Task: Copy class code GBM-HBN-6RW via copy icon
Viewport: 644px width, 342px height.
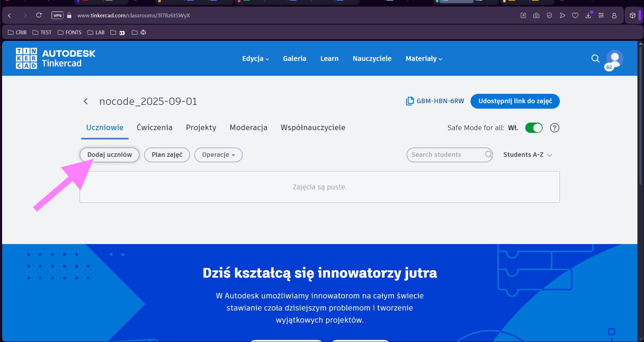Action: tap(409, 101)
